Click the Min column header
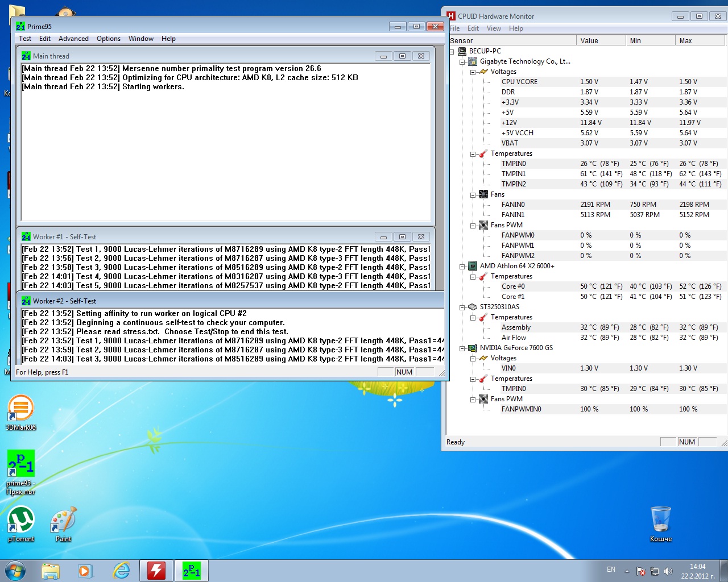Viewport: 728px width, 582px height. pos(651,40)
